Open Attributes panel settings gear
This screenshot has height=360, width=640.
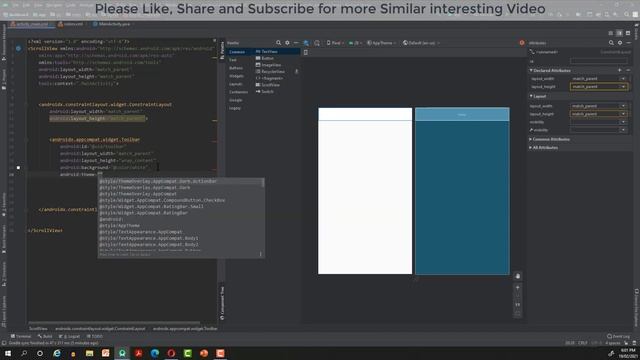tap(620, 43)
